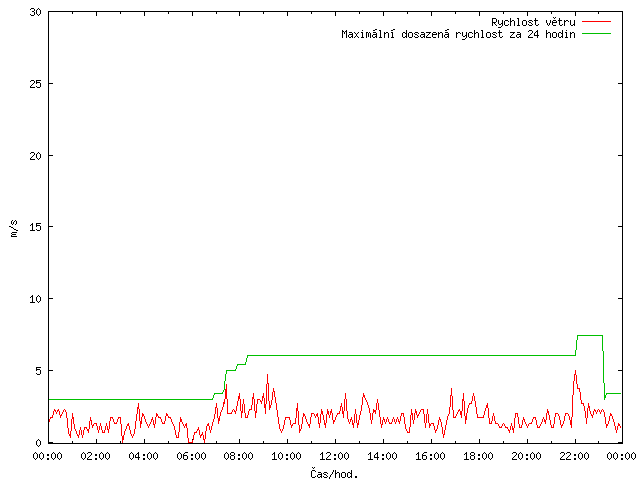
Task: Click the green legend line sample
Action: [x=596, y=33]
